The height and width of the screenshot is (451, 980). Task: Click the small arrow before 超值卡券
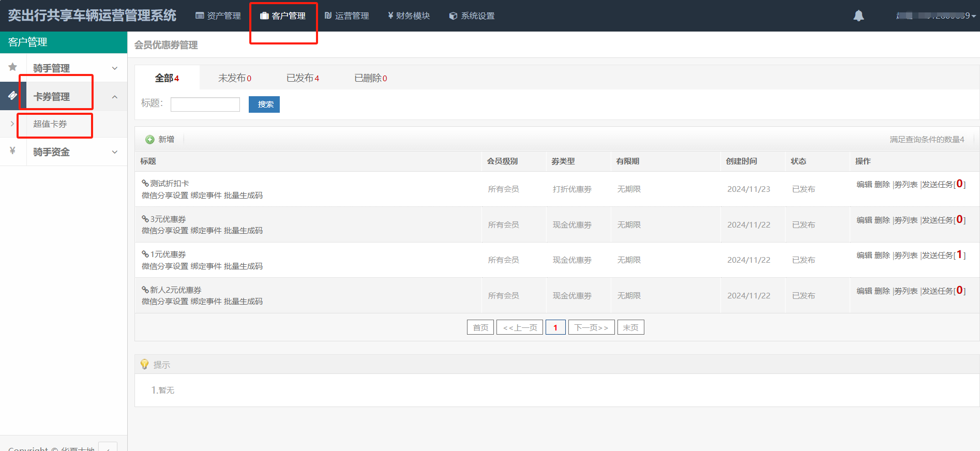[x=12, y=124]
